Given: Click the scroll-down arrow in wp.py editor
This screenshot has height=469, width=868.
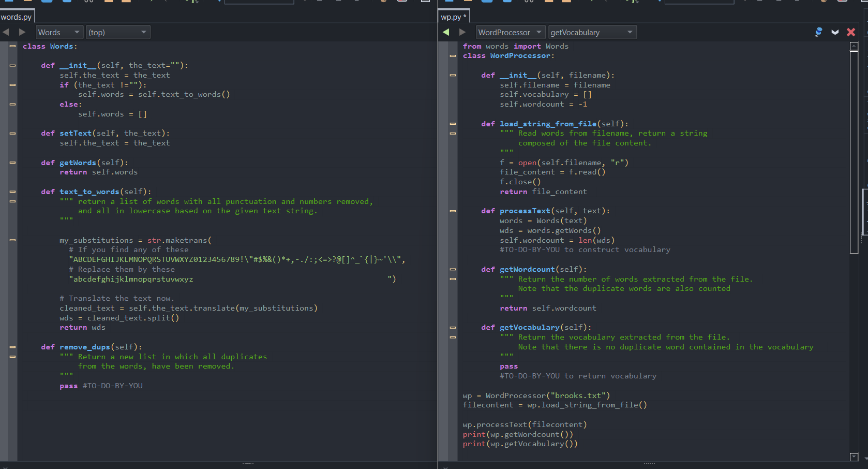Looking at the screenshot, I should click(854, 457).
